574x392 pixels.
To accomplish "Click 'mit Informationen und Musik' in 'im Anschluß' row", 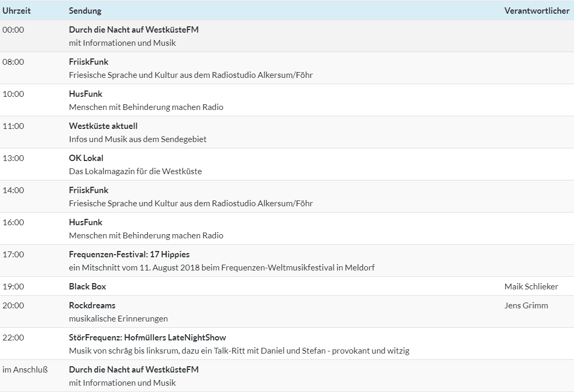I will point(122,383).
